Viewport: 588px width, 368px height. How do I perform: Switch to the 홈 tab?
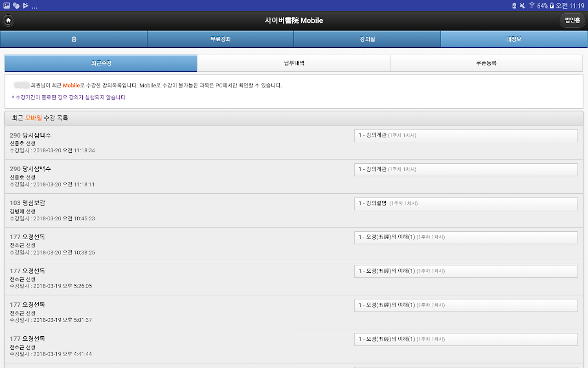(x=73, y=39)
